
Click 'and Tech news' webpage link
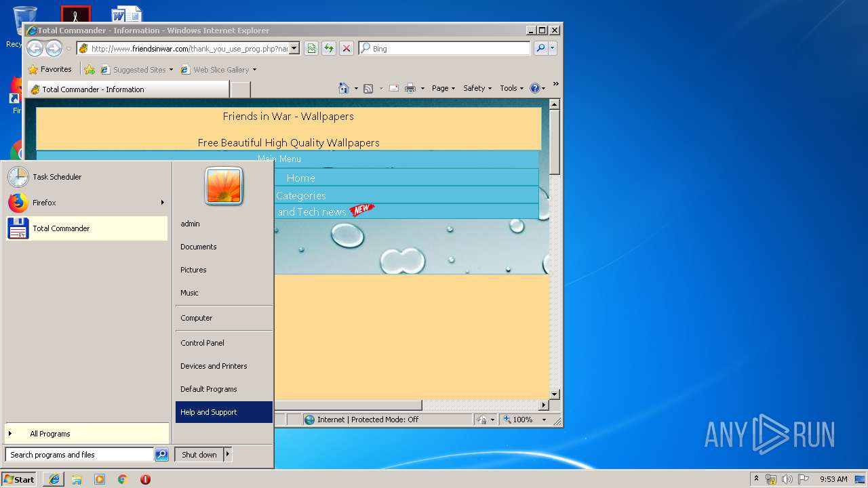(x=312, y=211)
